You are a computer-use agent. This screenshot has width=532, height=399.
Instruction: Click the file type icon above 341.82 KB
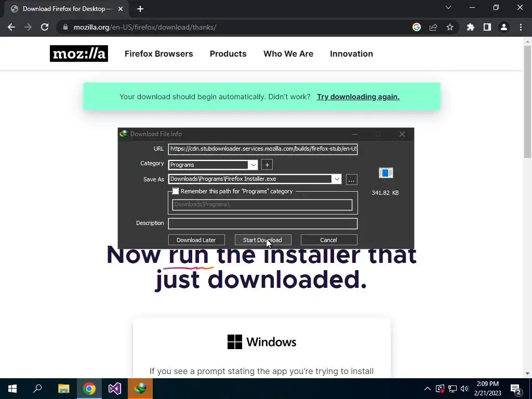386,172
